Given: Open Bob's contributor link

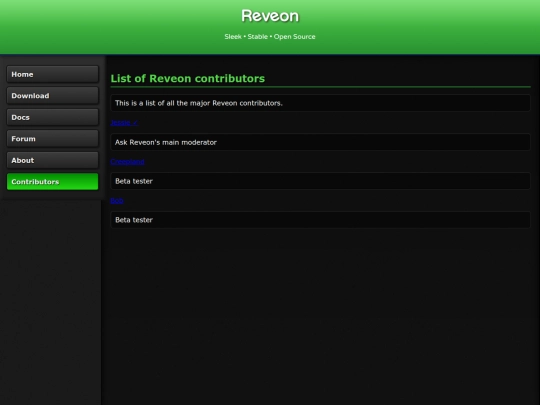Looking at the screenshot, I should click(x=117, y=200).
